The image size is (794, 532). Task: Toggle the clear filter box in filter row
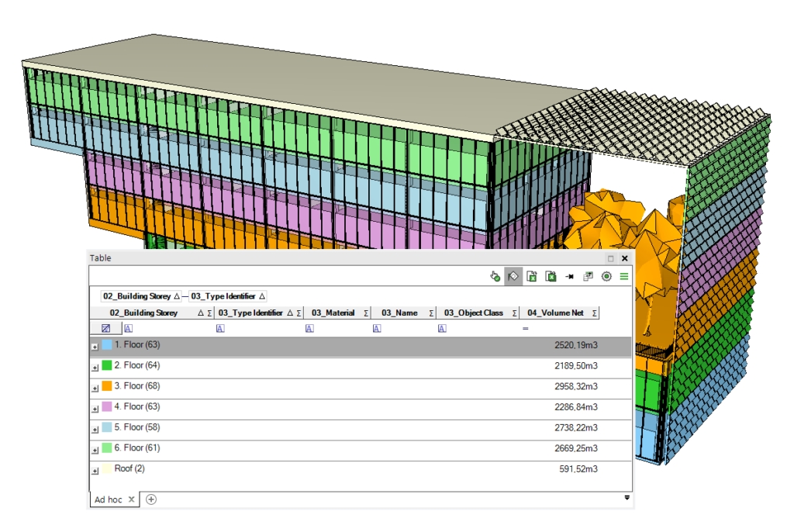click(105, 329)
